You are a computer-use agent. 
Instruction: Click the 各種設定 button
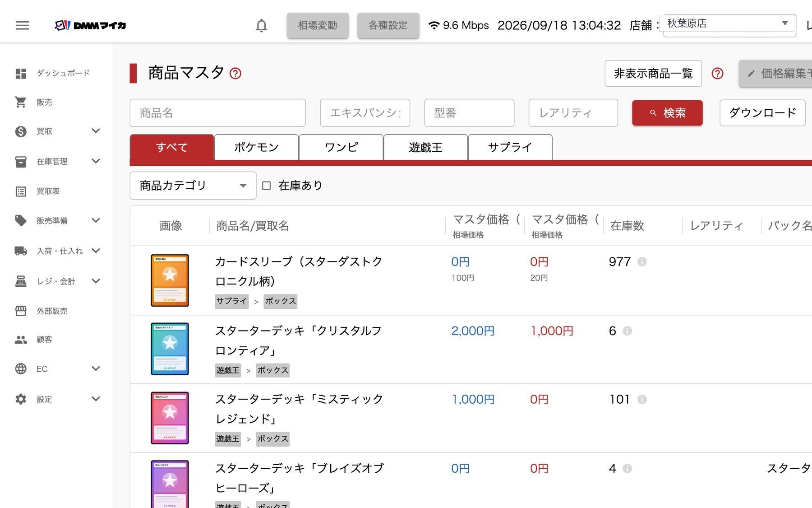click(x=388, y=25)
